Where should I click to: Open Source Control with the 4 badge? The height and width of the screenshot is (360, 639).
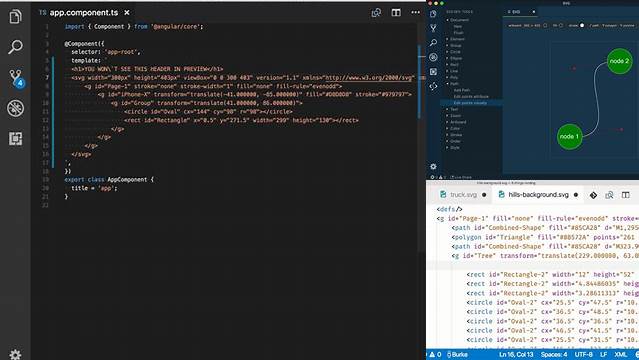click(x=16, y=78)
